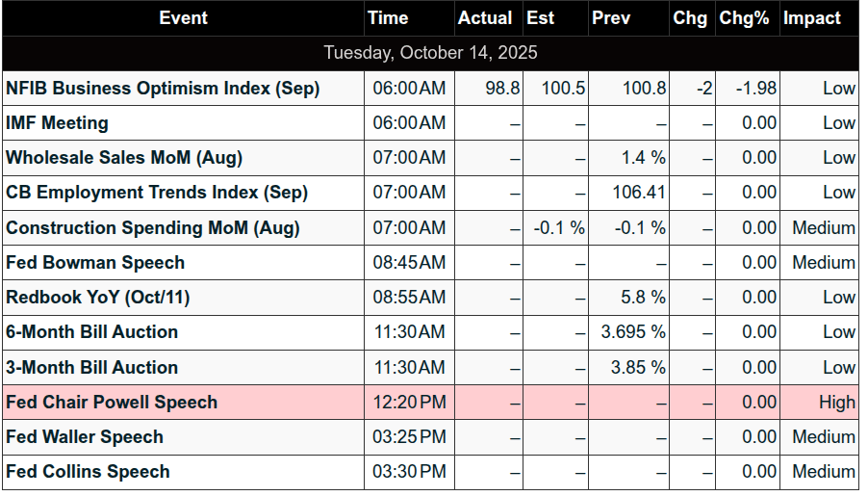The width and height of the screenshot is (868, 496).
Task: Open Fed Collins Speech event
Action: click(x=88, y=472)
